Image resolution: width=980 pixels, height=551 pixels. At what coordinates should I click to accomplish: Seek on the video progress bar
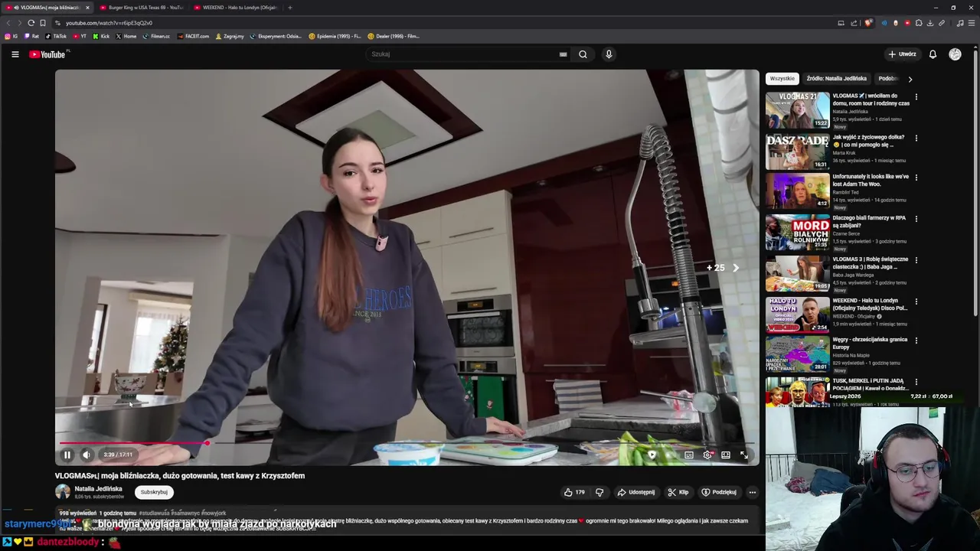(406, 443)
